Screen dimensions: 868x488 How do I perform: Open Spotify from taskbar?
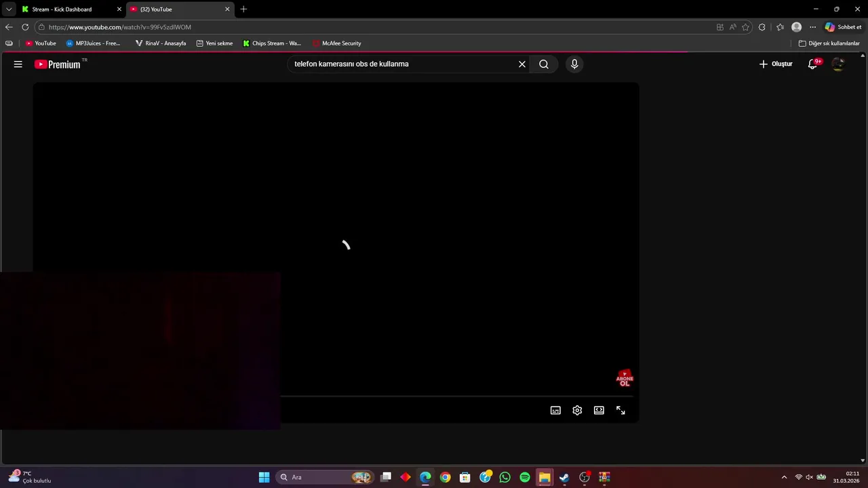(x=525, y=477)
